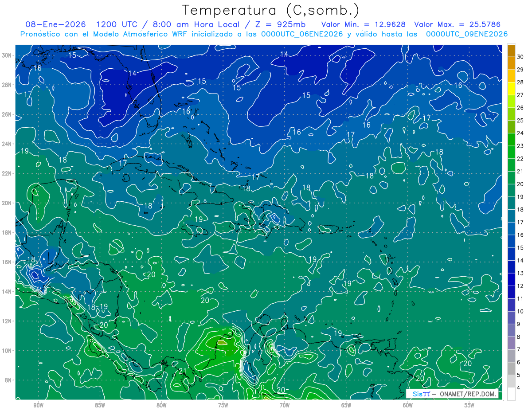Click the 26N latitude axis label
532x411 pixels.
pyautogui.click(x=7, y=114)
